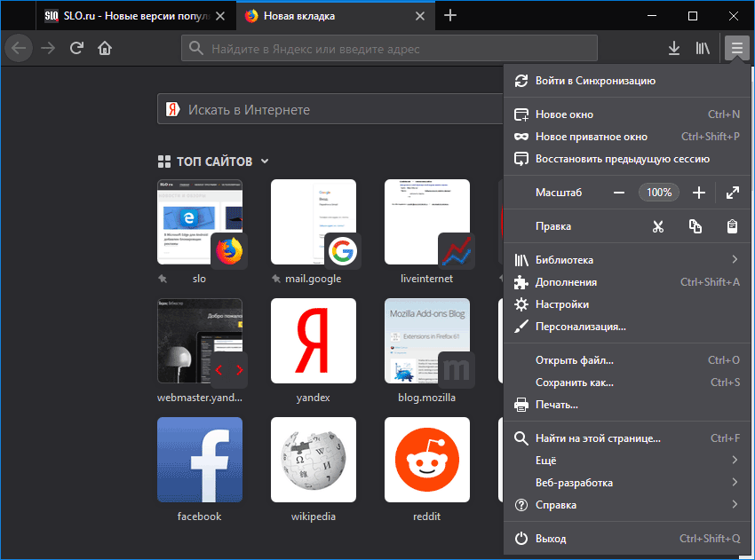The image size is (755, 560).
Task: Open the home page icon
Action: click(x=105, y=48)
